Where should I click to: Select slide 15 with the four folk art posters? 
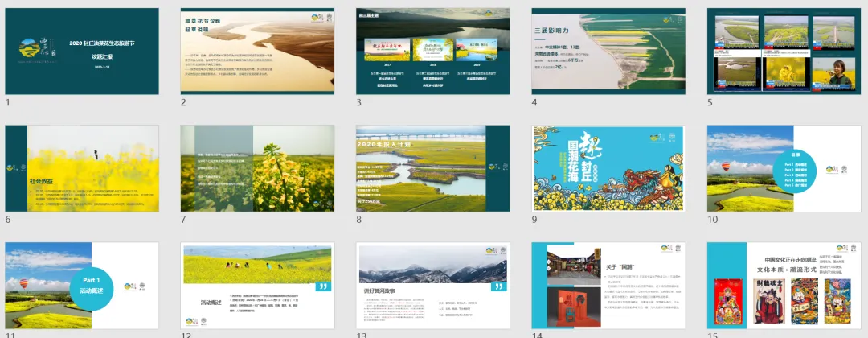click(x=784, y=286)
